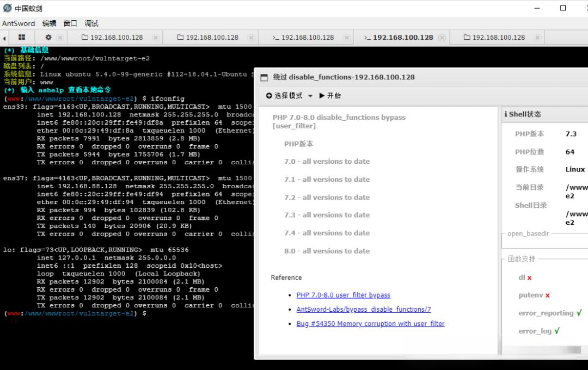This screenshot has height=370, width=588.
Task: Open Bug #54350 Memory corruption link
Action: point(371,324)
